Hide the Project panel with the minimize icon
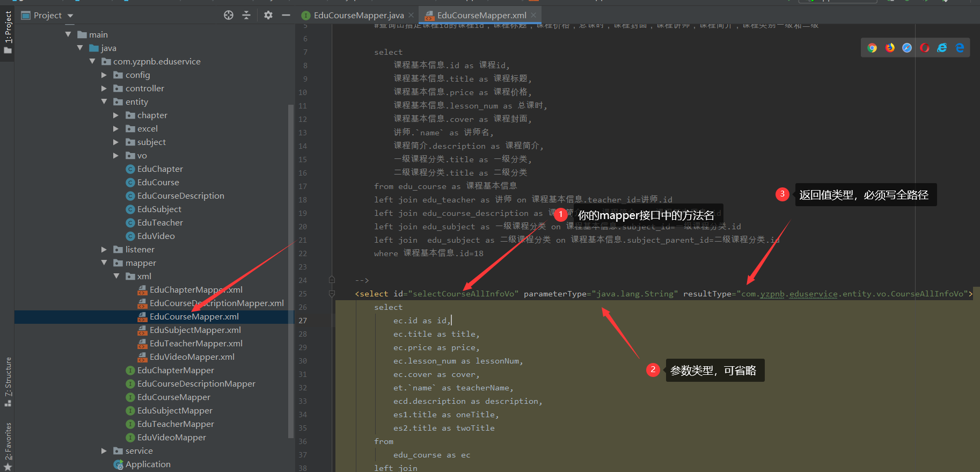The image size is (980, 472). 286,15
